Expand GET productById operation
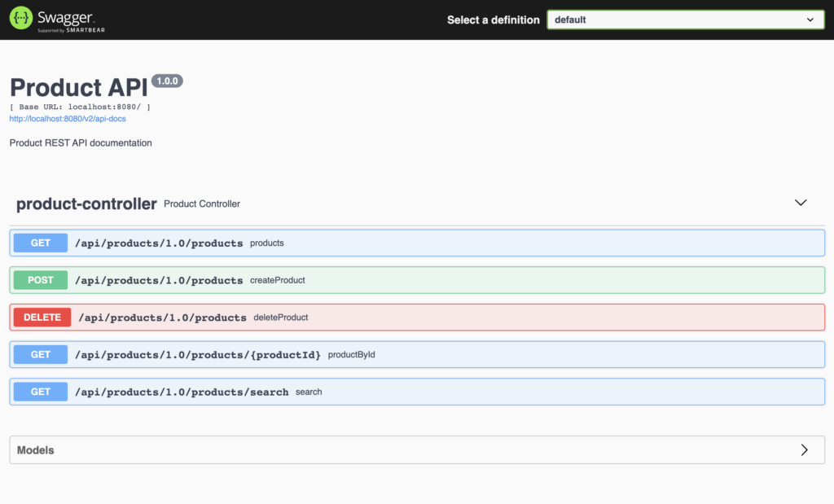The image size is (834, 504). 417,355
